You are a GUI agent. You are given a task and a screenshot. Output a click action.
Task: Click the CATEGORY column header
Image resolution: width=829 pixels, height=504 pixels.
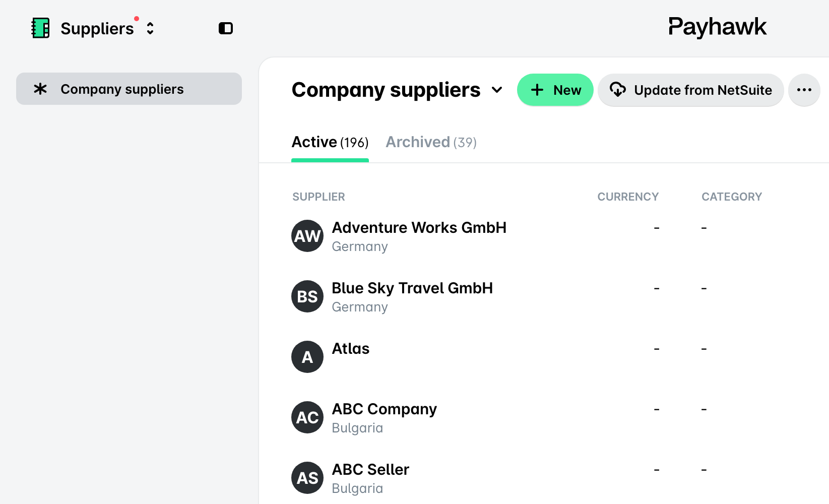(732, 197)
